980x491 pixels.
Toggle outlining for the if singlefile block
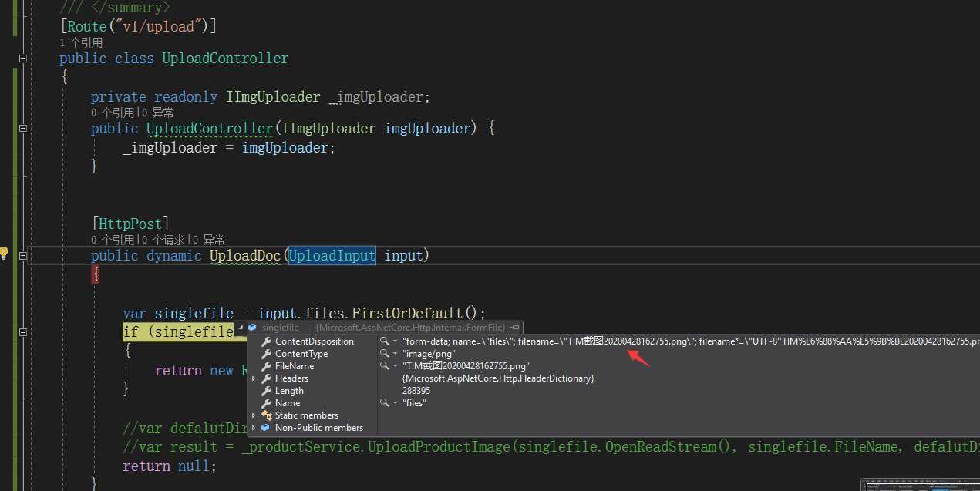(23, 331)
